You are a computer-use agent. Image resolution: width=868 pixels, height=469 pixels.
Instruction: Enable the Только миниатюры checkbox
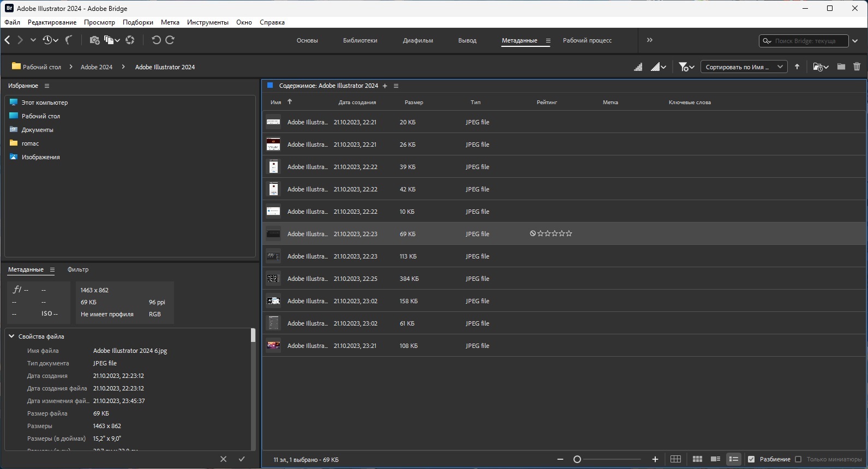coord(798,459)
